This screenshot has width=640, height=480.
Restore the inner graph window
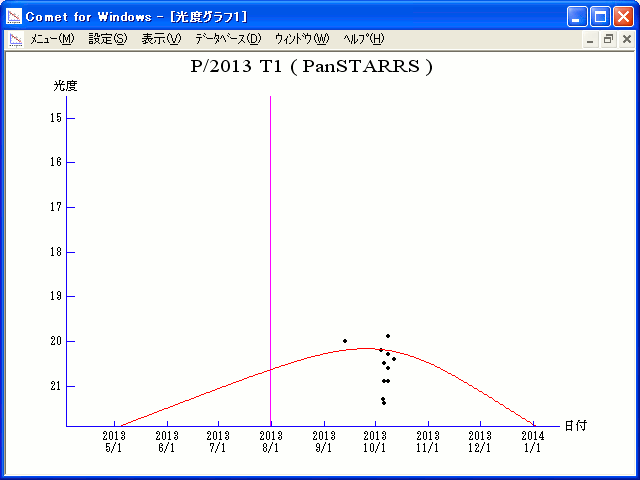coord(608,40)
